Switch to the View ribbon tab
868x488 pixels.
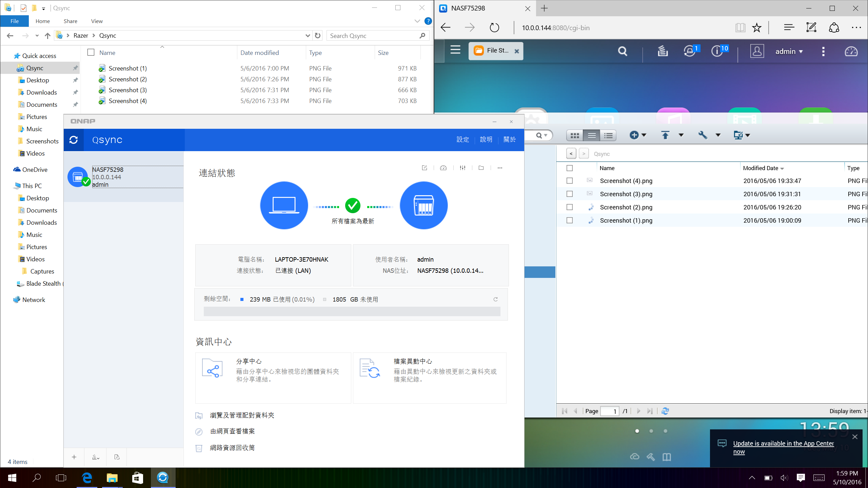[97, 21]
